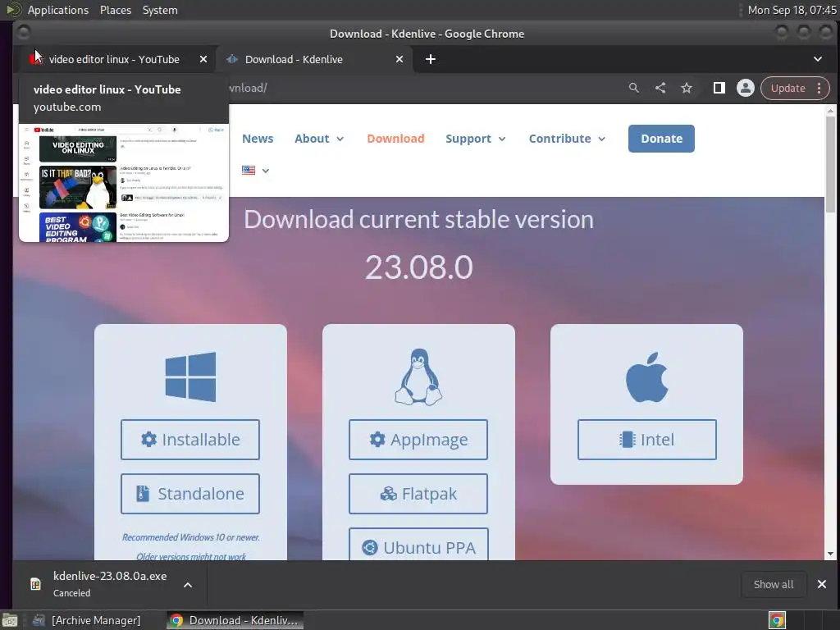Image resolution: width=840 pixels, height=630 pixels.
Task: Click the Chrome icon in the bottom panel tray
Action: (777, 620)
